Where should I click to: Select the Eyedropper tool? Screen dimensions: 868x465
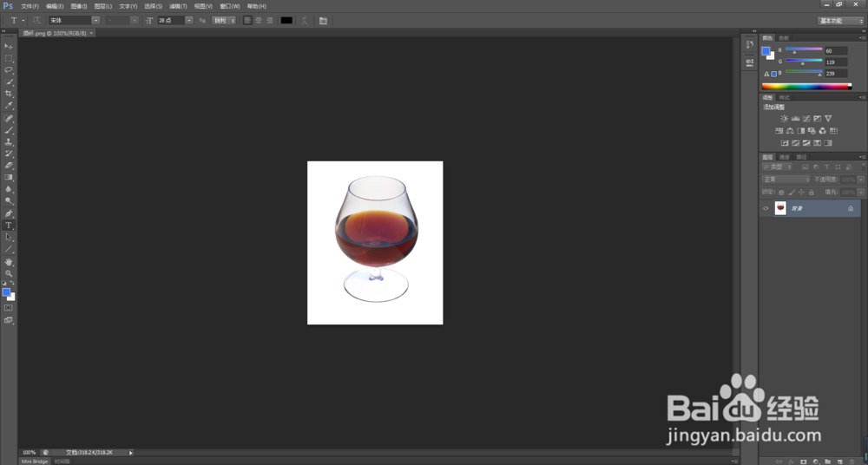(9, 106)
